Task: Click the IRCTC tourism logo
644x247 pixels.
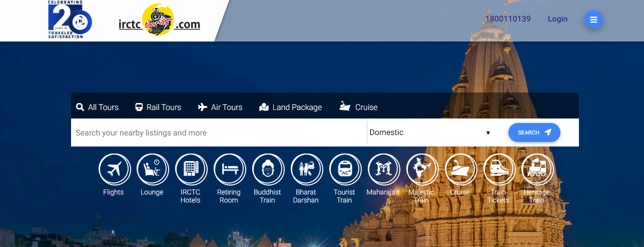Action: pyautogui.click(x=159, y=20)
